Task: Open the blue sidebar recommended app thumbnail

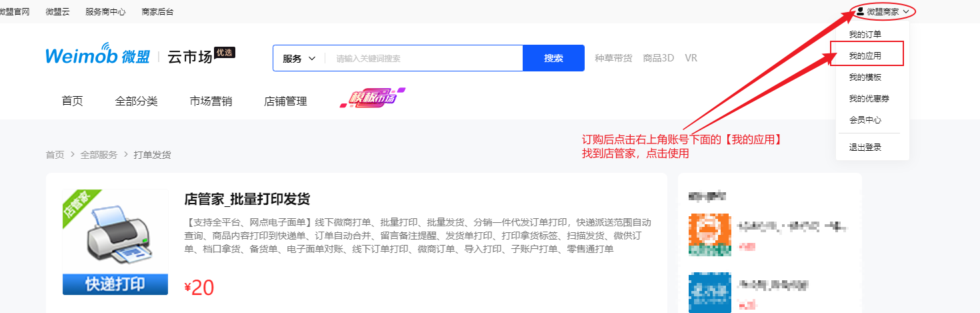Action: click(x=709, y=292)
